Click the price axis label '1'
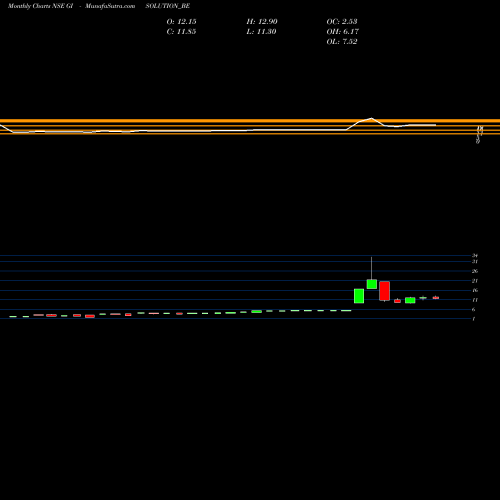500x500 pixels. click(x=474, y=319)
